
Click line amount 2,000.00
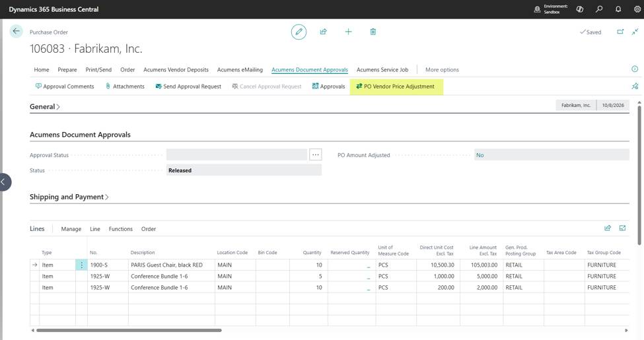[x=482, y=287]
